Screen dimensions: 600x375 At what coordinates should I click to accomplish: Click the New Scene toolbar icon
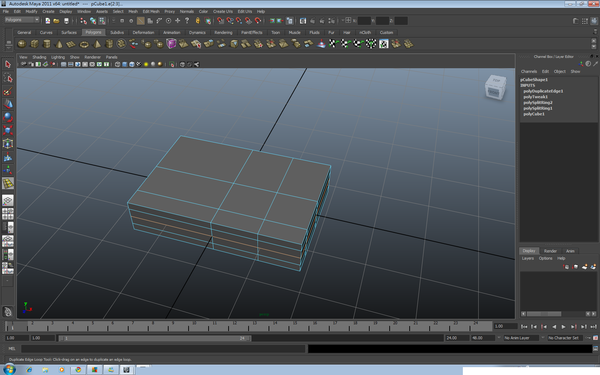(47, 21)
